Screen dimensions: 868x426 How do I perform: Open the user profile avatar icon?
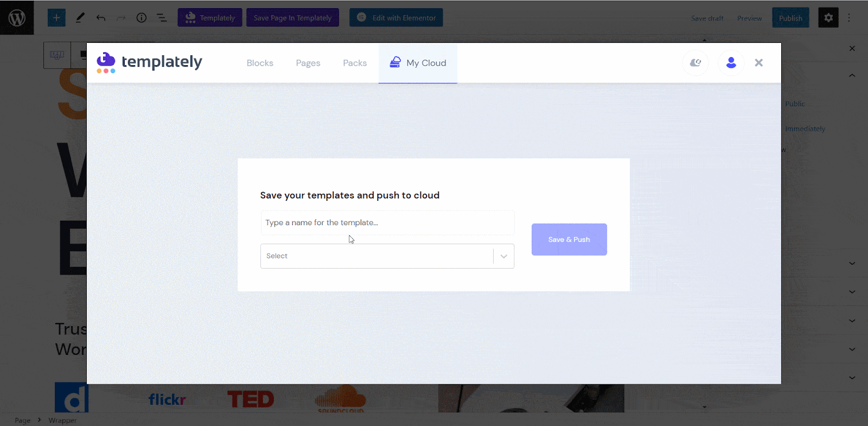coord(731,63)
